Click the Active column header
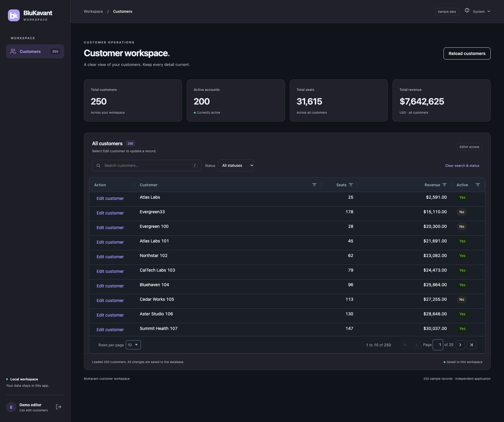504x422 pixels. pos(462,185)
